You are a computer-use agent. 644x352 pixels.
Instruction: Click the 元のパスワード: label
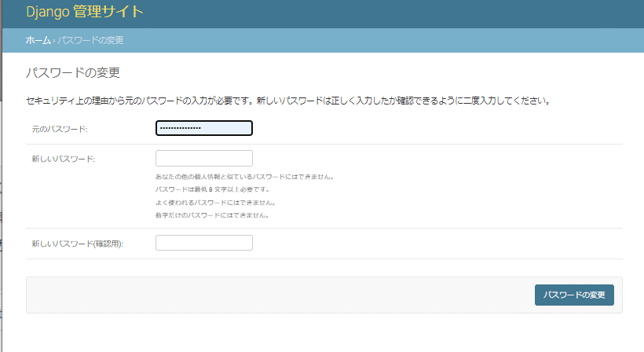(60, 129)
